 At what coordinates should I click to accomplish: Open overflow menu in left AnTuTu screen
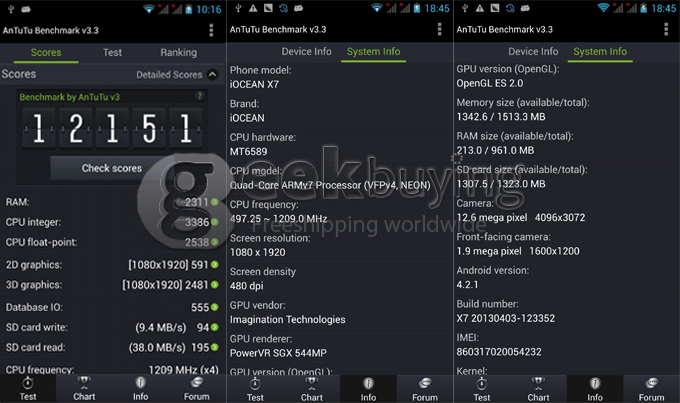211,30
